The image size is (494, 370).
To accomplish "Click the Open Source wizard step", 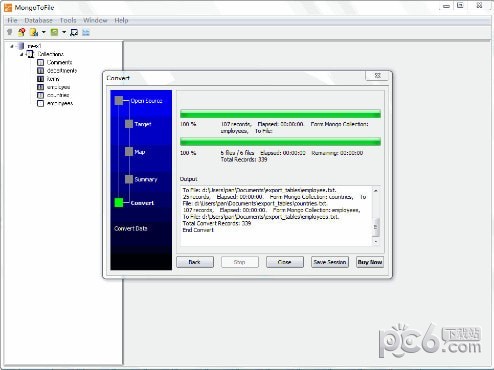I will (146, 101).
